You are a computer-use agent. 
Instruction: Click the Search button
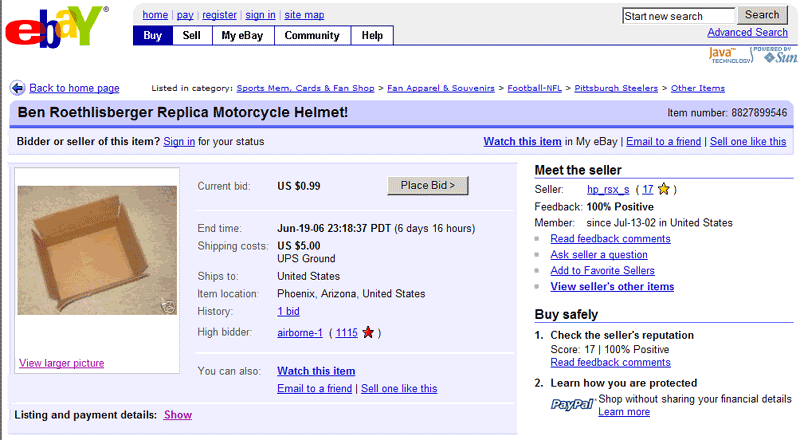point(762,15)
